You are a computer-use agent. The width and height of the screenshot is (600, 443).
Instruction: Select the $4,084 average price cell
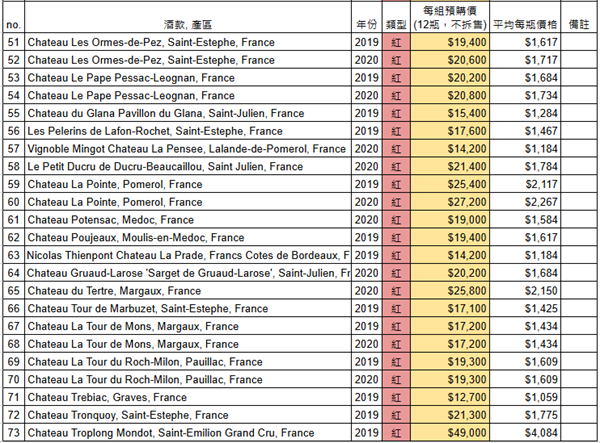(525, 433)
